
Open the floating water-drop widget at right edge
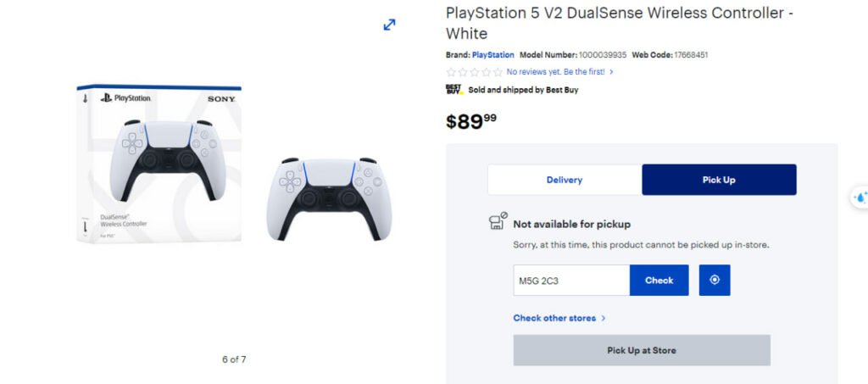click(x=860, y=197)
